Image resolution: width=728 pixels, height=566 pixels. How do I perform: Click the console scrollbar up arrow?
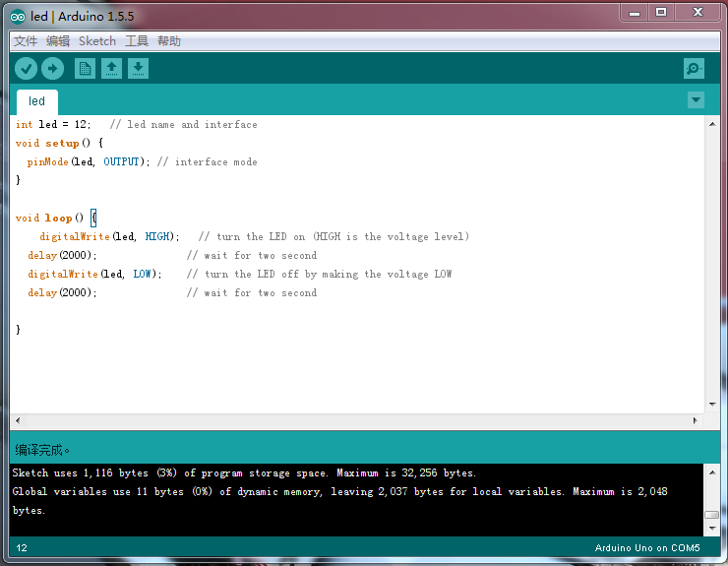712,472
